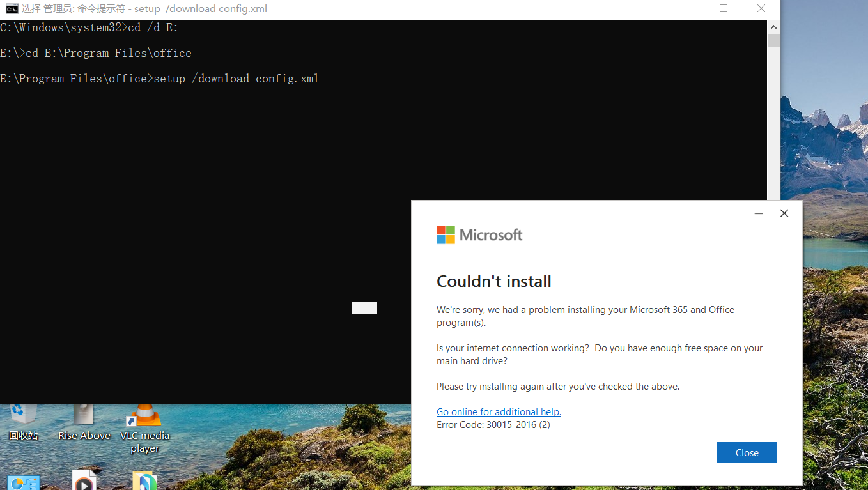868x490 pixels.
Task: Click the Close button in the install dialog
Action: [747, 452]
